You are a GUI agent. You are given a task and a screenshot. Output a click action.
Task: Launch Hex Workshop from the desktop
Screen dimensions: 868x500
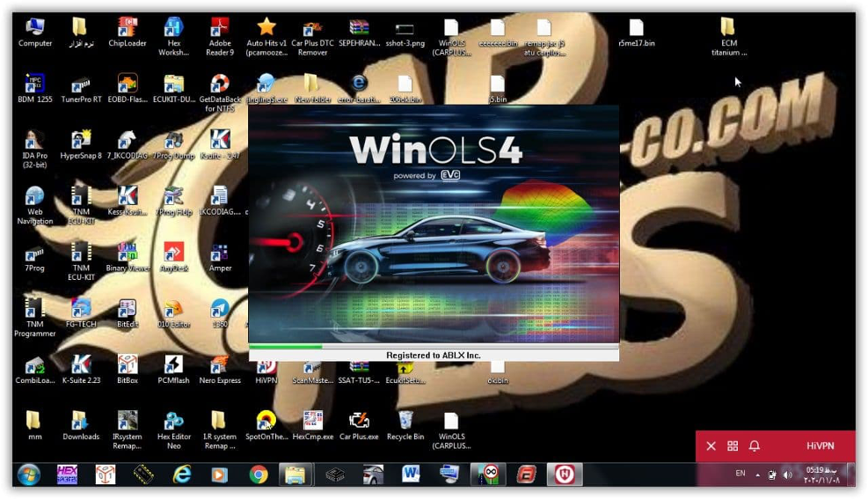[174, 37]
